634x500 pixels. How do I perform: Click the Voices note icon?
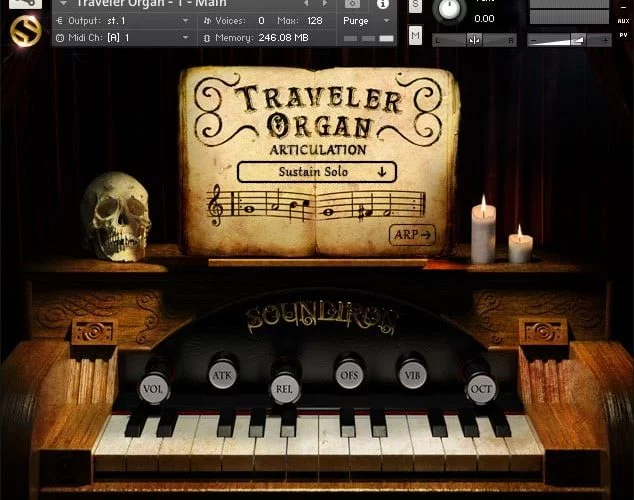(207, 21)
